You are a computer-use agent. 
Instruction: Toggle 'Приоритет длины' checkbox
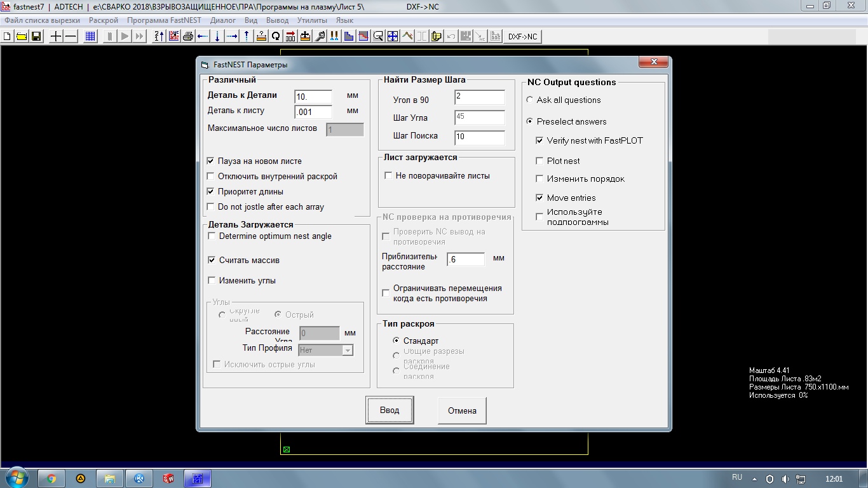211,192
